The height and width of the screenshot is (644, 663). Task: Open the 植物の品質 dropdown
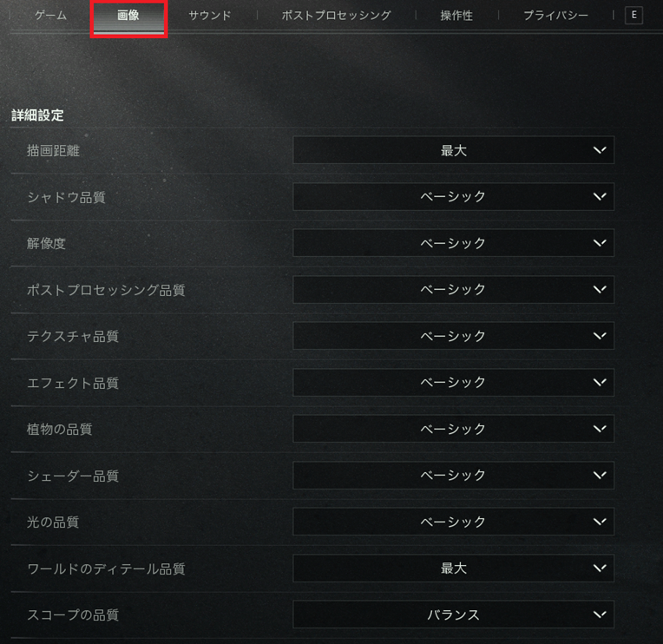(x=453, y=429)
